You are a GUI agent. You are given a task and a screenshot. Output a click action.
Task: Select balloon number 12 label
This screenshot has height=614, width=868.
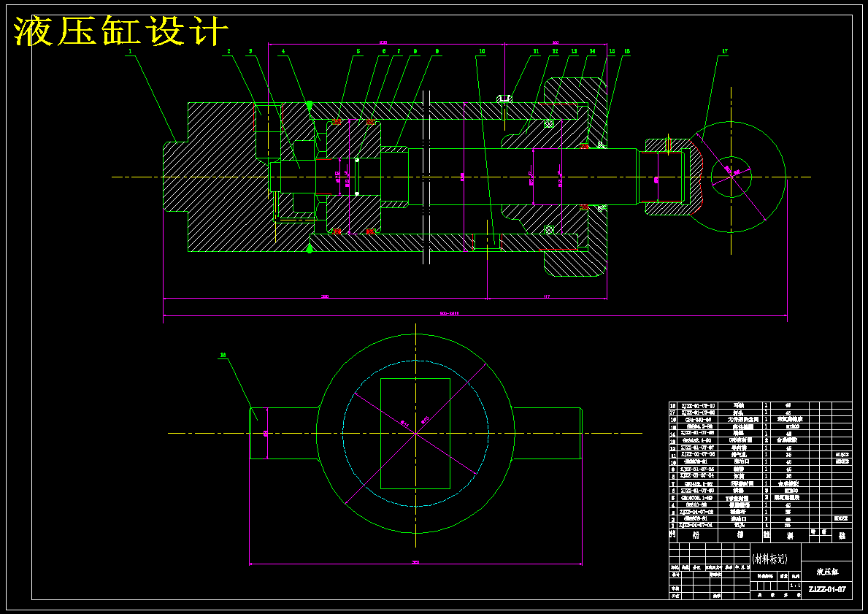[555, 51]
